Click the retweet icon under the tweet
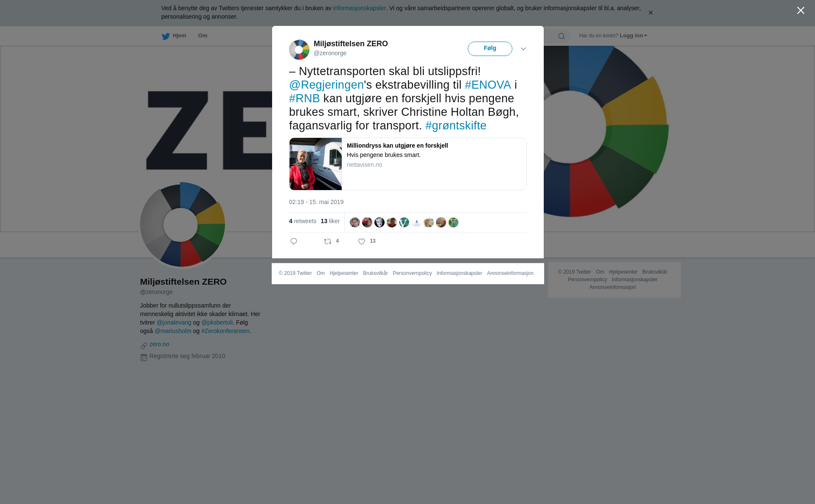This screenshot has height=504, width=815. (x=328, y=241)
